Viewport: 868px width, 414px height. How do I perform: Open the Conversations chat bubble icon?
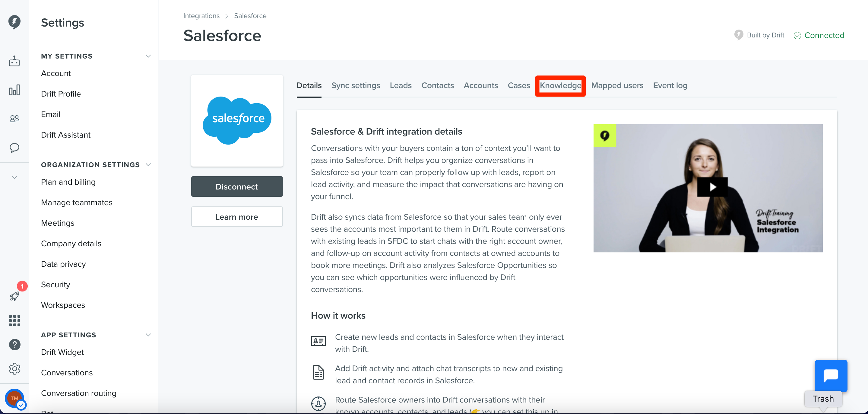[14, 148]
